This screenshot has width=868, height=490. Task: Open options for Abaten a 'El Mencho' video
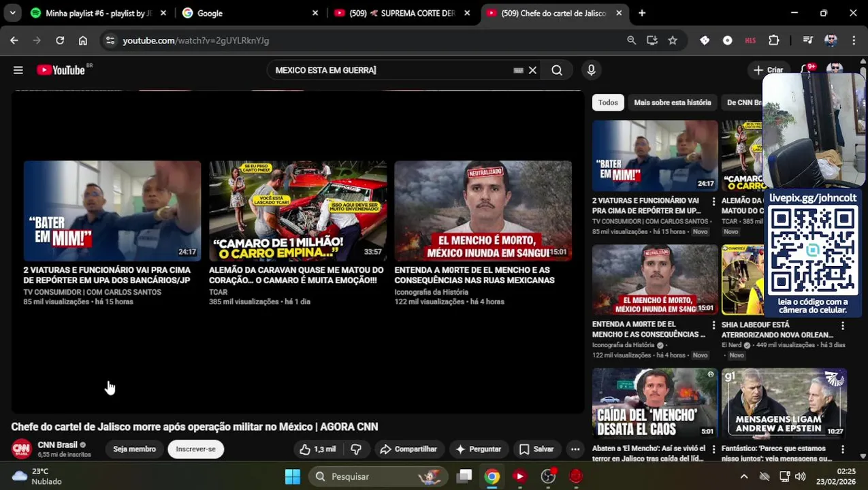[713, 450]
